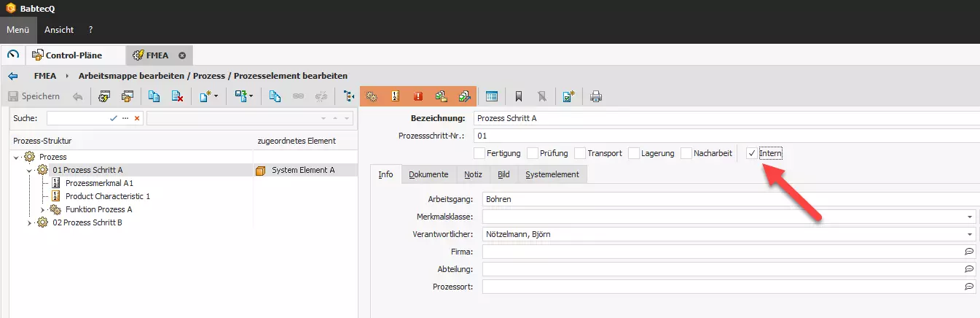Open the Notiz tab
The width and height of the screenshot is (980, 318).
tap(473, 174)
